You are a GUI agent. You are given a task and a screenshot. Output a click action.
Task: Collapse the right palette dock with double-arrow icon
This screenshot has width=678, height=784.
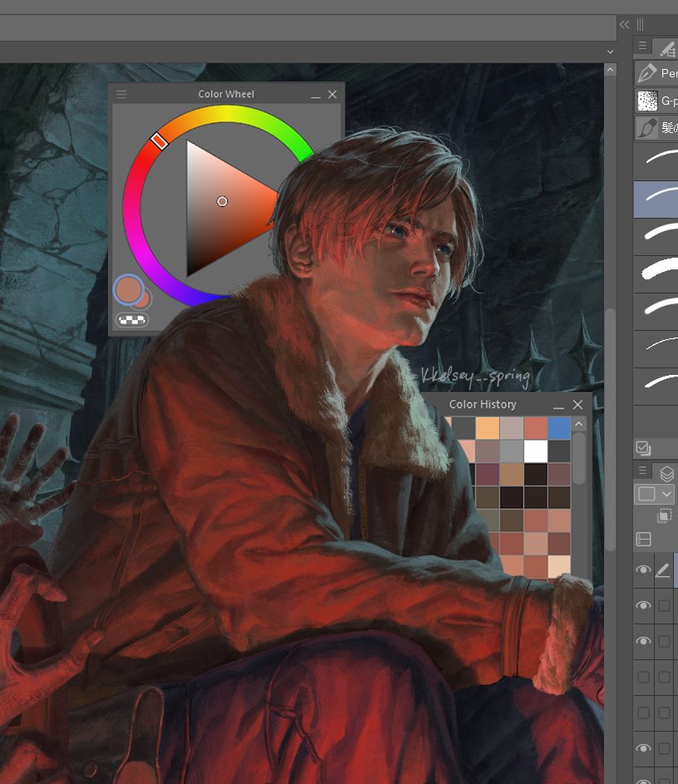point(625,24)
